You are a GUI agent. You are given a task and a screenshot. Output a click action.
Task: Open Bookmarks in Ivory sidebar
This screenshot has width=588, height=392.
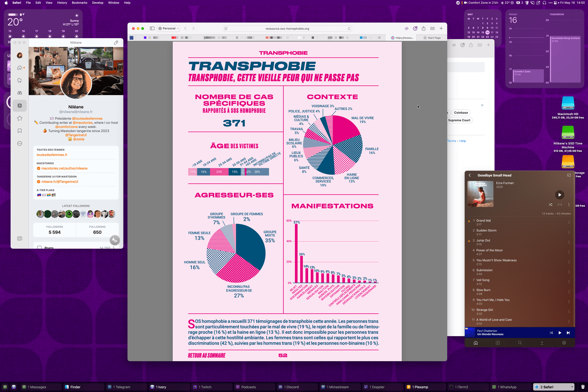point(20,131)
